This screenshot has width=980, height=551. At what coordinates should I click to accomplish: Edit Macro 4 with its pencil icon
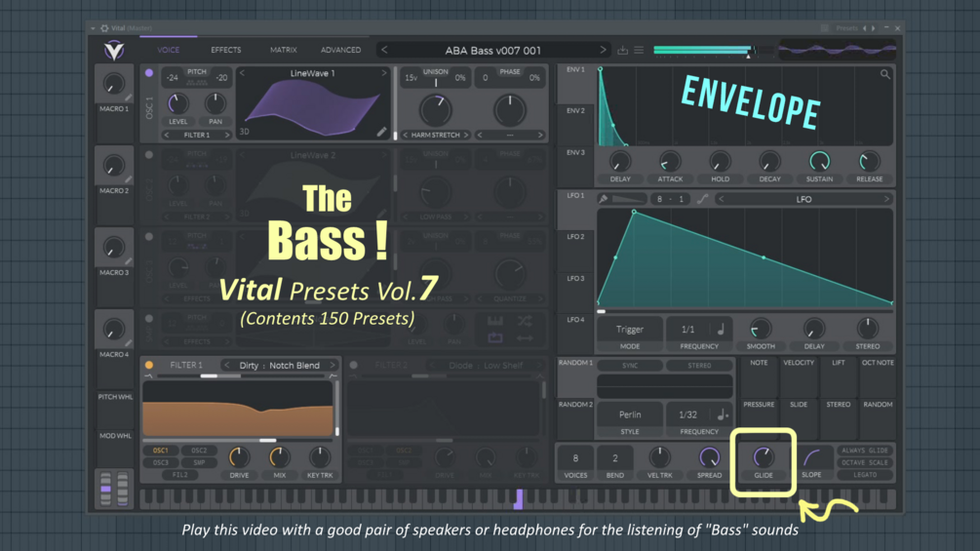point(128,343)
